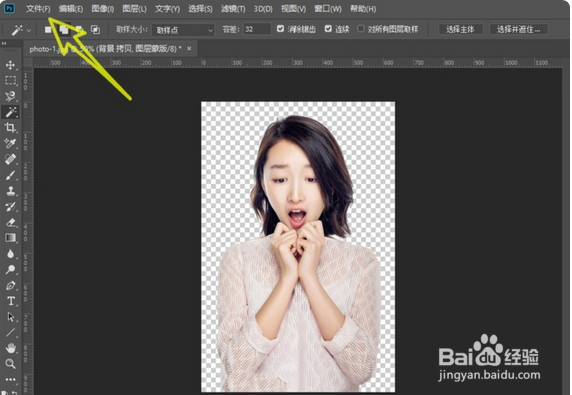Open the 视图(V) menu
The width and height of the screenshot is (572, 395).
[293, 9]
